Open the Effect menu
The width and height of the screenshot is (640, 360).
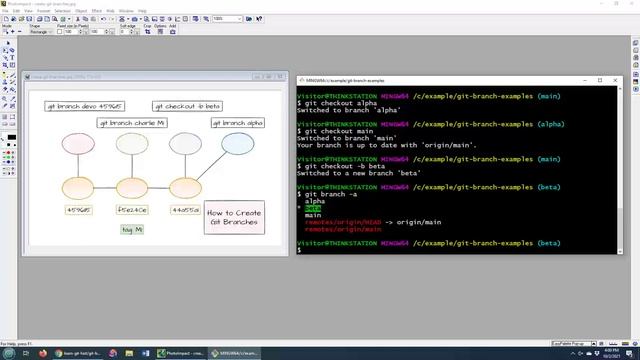[97, 11]
